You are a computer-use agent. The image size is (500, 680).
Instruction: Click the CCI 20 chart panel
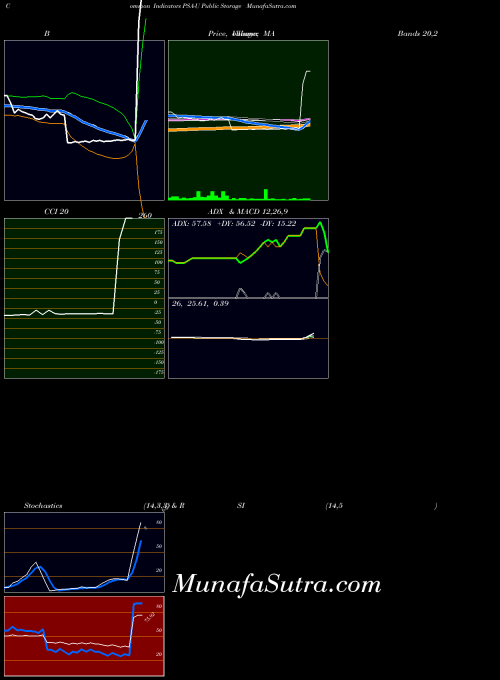(x=85, y=298)
